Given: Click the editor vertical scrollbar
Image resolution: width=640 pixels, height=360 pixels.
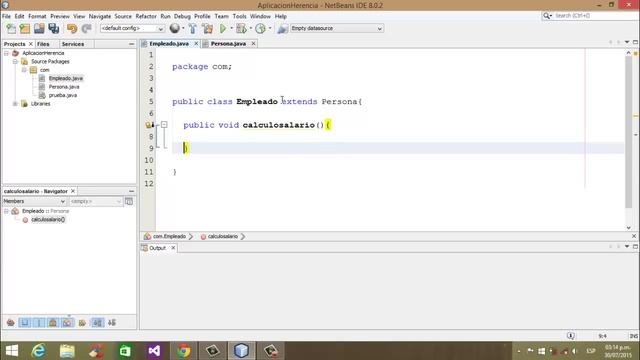Looking at the screenshot, I should point(629,131).
